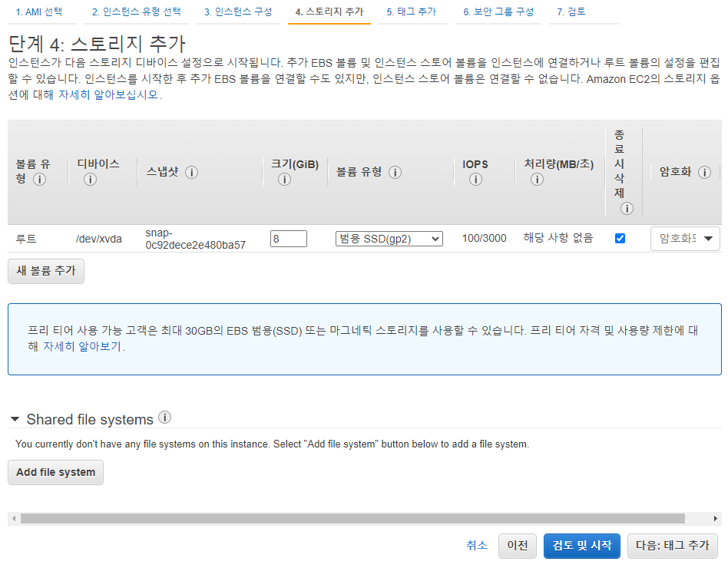Select step 4. 스토리지 추가 tab
Image resolution: width=728 pixels, height=568 pixels.
[x=329, y=12]
